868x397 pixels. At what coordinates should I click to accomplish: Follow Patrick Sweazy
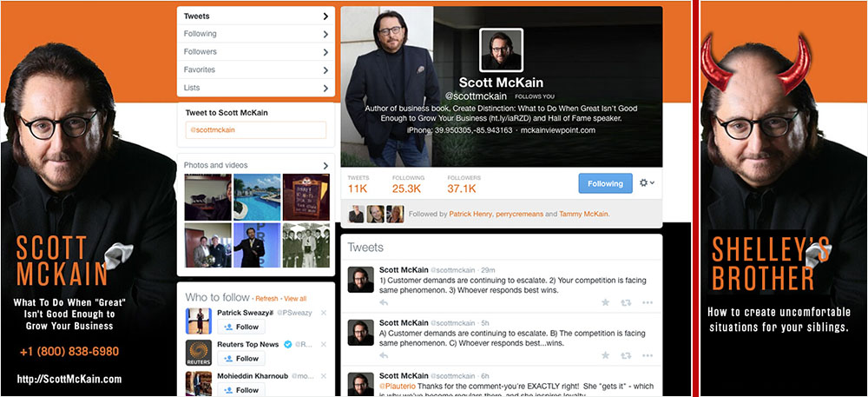click(240, 327)
